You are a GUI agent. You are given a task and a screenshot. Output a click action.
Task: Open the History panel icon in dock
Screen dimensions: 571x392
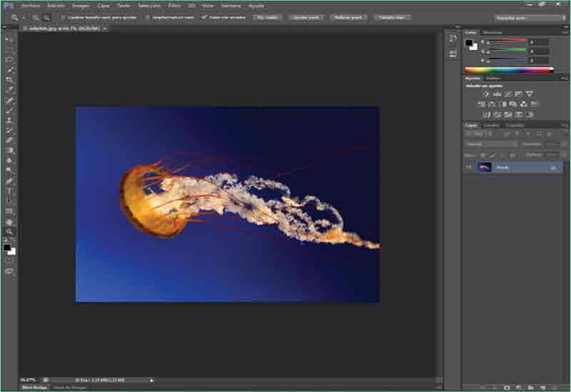[x=453, y=38]
